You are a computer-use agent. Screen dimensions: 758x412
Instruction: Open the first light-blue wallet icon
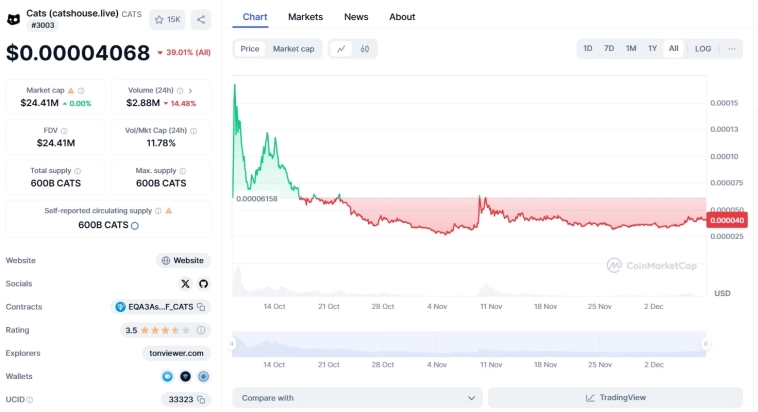point(167,376)
